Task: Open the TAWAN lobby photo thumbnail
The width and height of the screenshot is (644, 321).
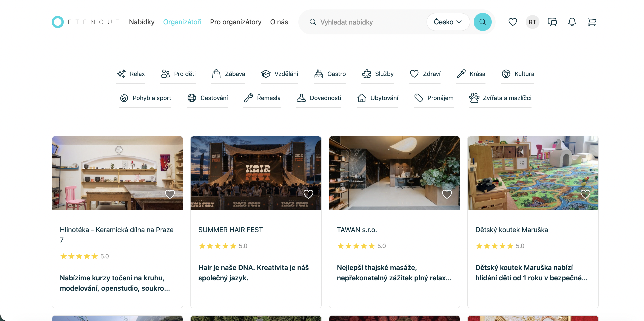Action: click(394, 173)
